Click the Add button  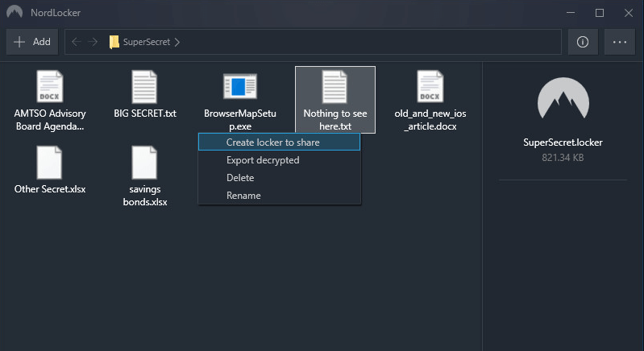[32, 42]
